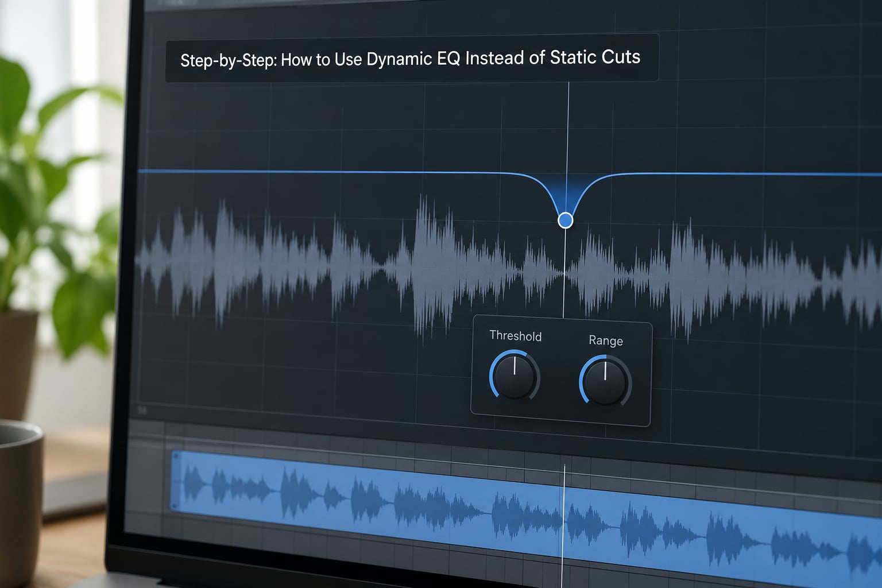Select the blue EQ band node

pos(566,220)
